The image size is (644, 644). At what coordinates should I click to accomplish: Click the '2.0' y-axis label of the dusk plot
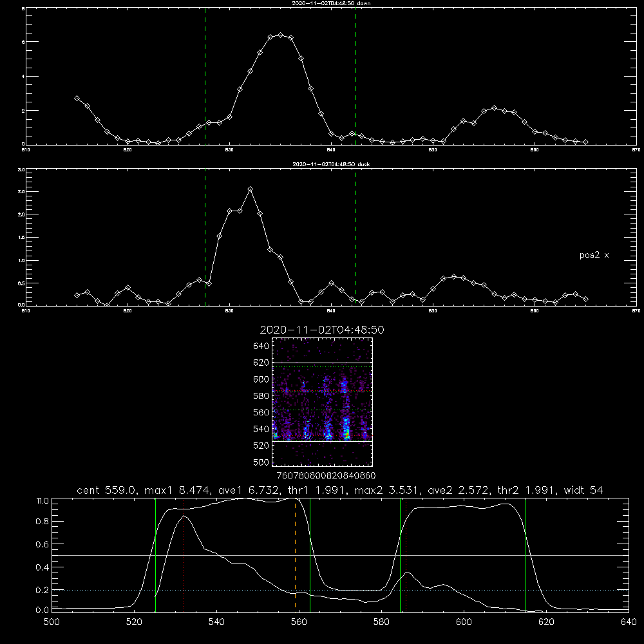pyautogui.click(x=21, y=214)
